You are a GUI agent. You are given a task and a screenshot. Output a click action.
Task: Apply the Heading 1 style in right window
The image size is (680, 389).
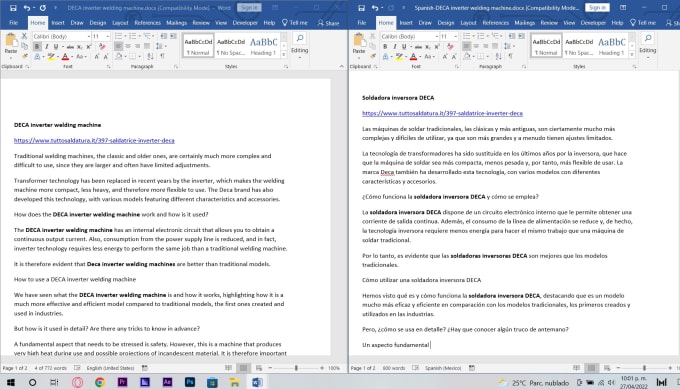pyautogui.click(x=611, y=46)
